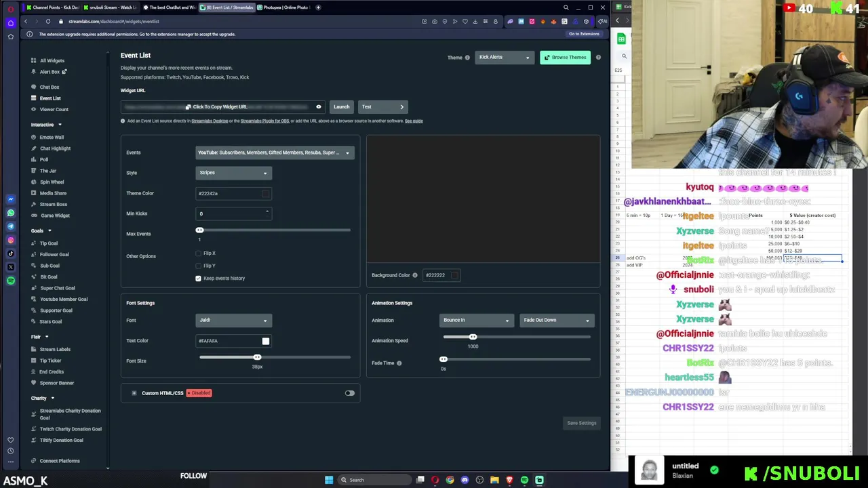Enable the Flip Y checkbox
This screenshot has height=488, width=868.
point(199,266)
